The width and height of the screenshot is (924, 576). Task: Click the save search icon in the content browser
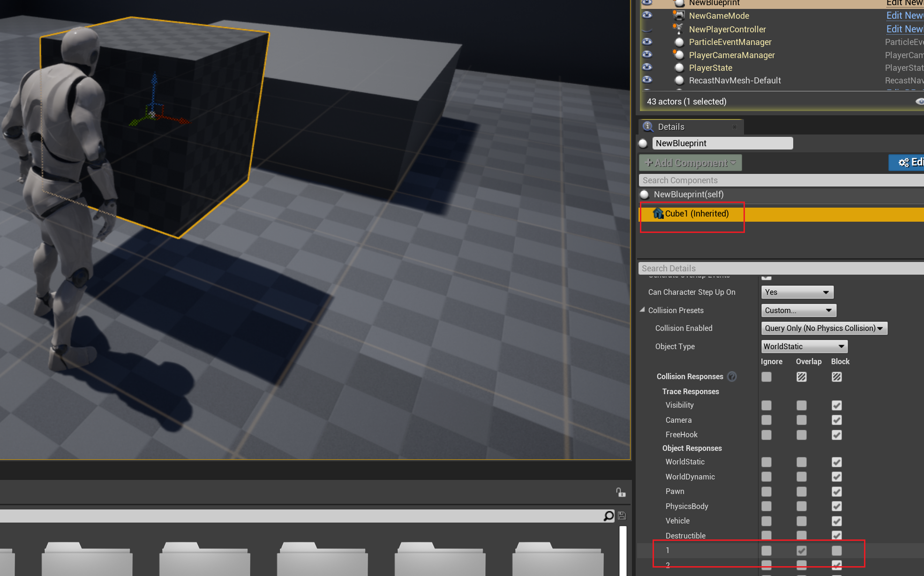click(622, 516)
